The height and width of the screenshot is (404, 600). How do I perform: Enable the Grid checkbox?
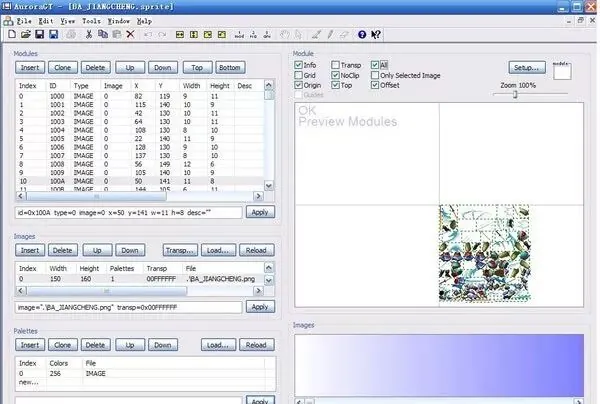(x=298, y=75)
